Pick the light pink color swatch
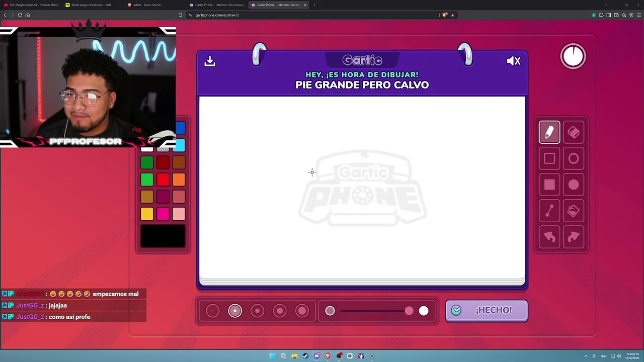Viewport: 644px width, 362px height. (x=179, y=214)
